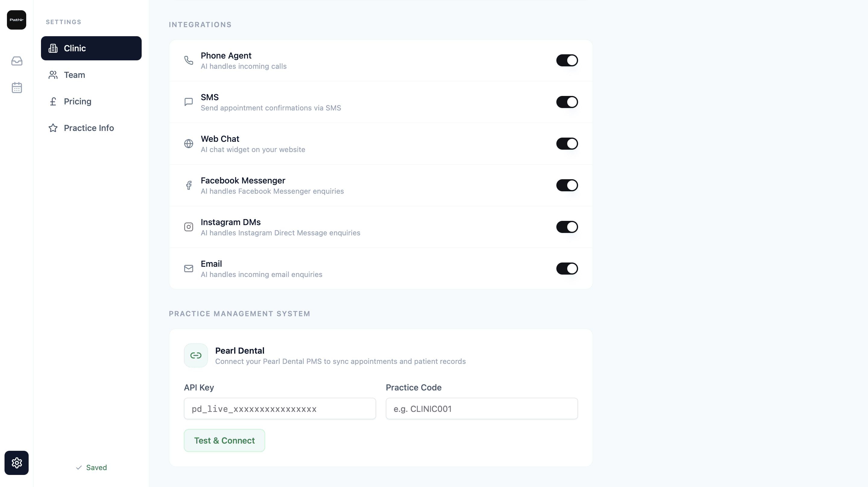Click the Pathir logo icon
The image size is (868, 487).
17,20
